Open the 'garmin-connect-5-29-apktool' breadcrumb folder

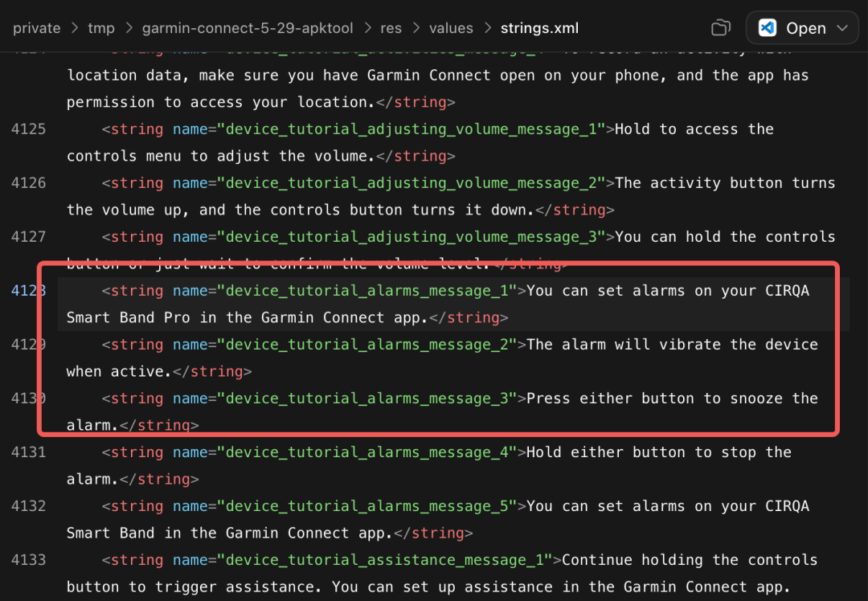coord(248,28)
